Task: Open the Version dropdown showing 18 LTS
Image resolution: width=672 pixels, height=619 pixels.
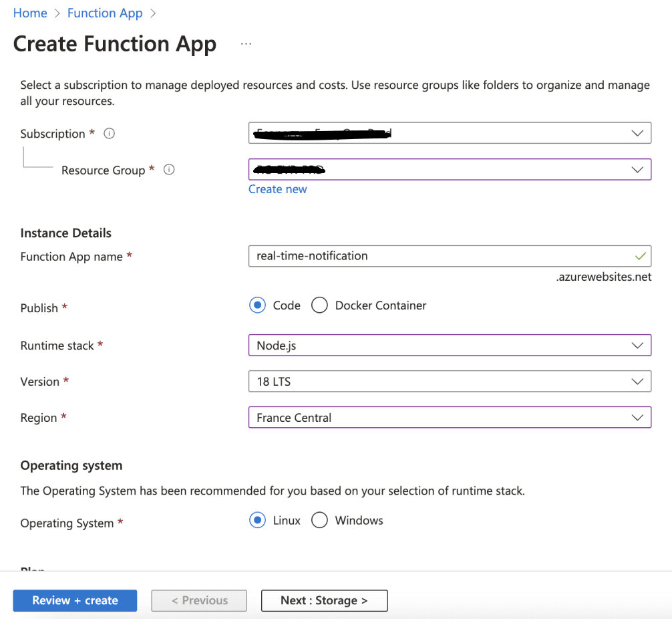Action: (x=449, y=382)
